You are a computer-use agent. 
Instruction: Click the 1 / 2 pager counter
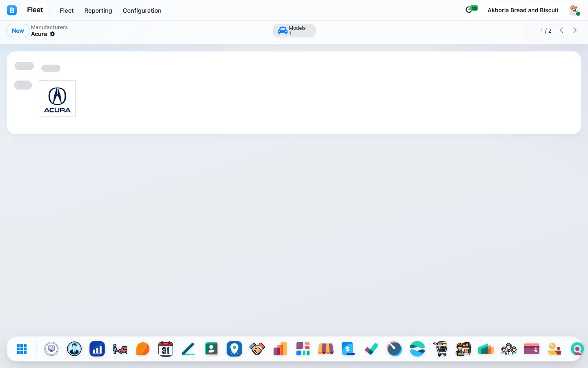pyautogui.click(x=546, y=31)
